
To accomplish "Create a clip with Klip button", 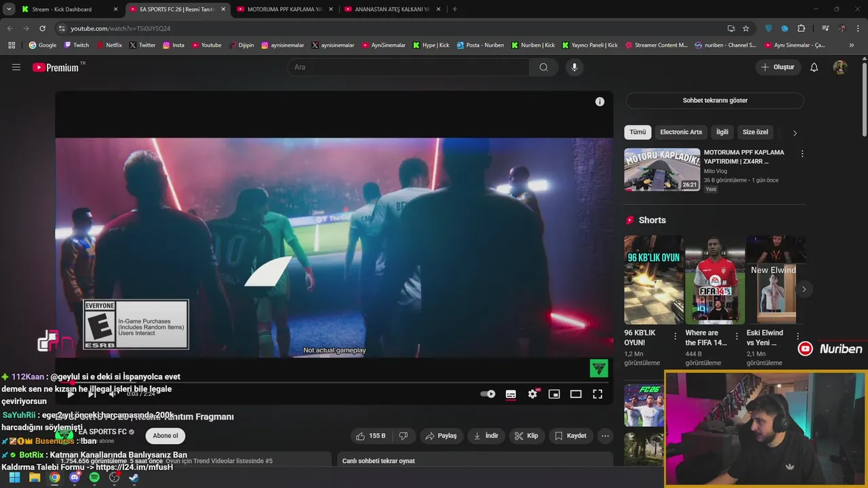I will [x=527, y=436].
